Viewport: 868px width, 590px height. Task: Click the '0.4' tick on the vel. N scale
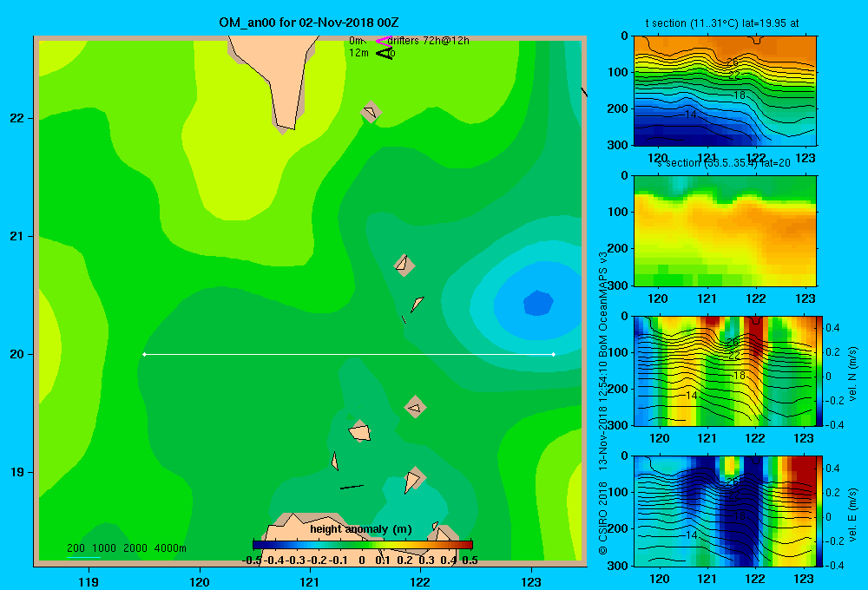[832, 328]
